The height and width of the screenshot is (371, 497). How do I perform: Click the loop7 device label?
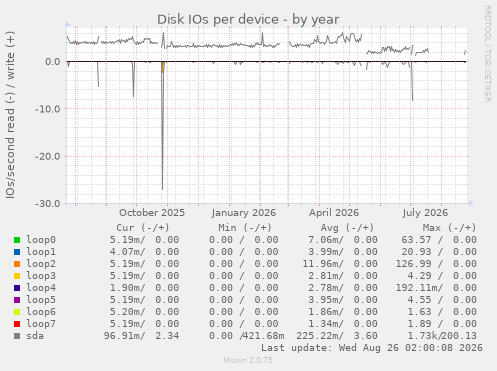pos(41,324)
